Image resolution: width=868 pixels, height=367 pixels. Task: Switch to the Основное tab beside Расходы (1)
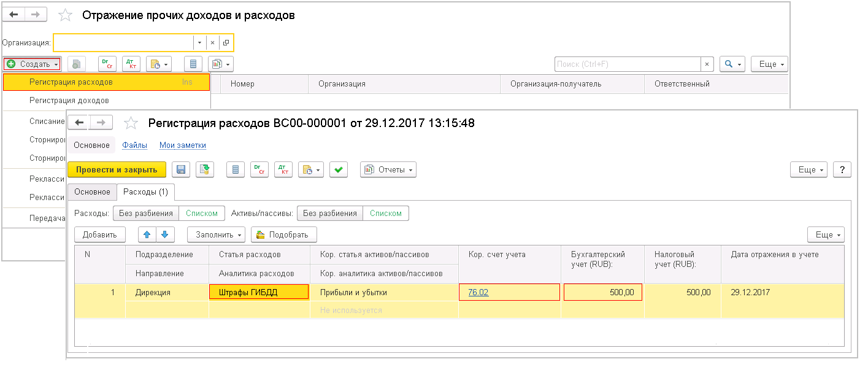(x=92, y=192)
